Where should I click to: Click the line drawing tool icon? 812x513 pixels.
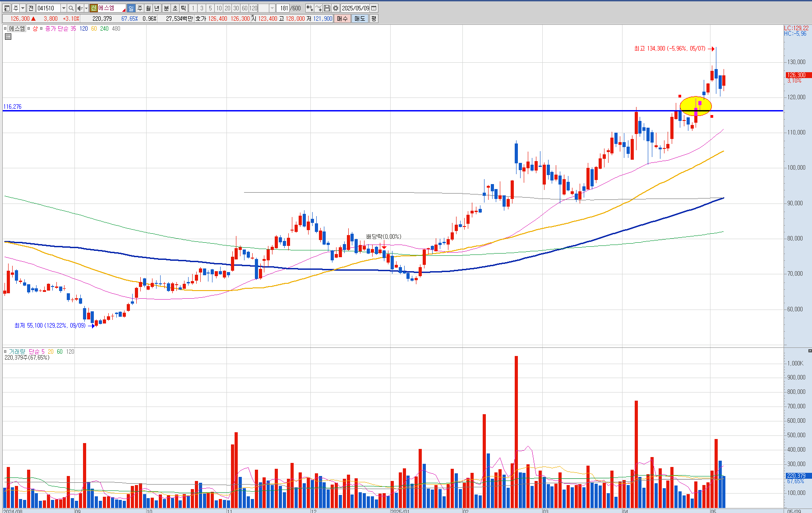pos(318,8)
